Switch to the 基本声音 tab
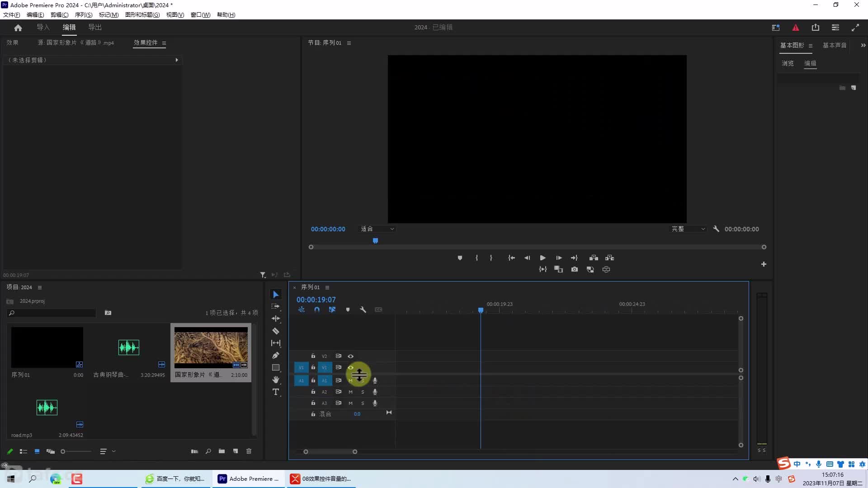This screenshot has height=488, width=868. [x=835, y=45]
